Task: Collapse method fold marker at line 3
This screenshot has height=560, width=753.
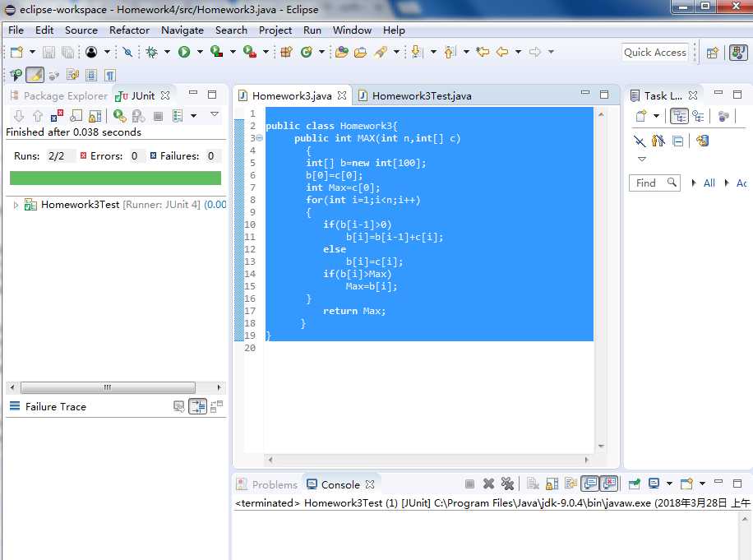Action: pyautogui.click(x=259, y=138)
